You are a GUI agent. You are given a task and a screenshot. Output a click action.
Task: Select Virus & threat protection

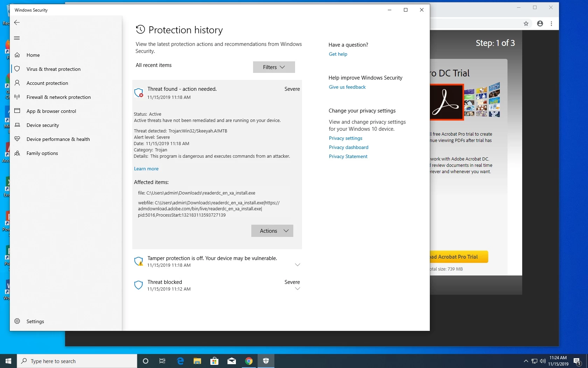(x=54, y=69)
